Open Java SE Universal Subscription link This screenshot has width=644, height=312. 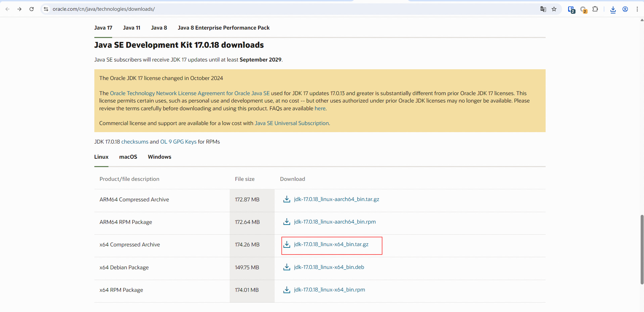[292, 123]
